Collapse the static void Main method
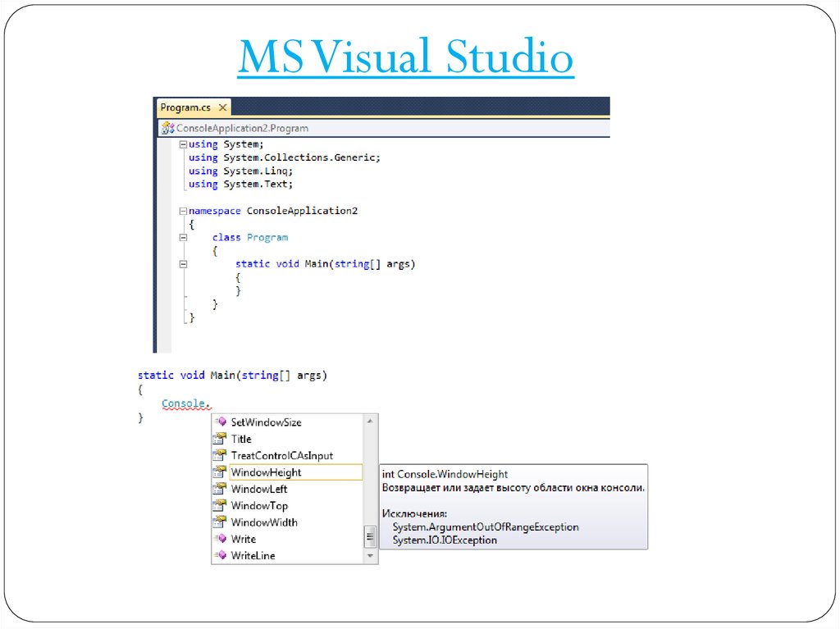The width and height of the screenshot is (840, 629). coord(182,264)
